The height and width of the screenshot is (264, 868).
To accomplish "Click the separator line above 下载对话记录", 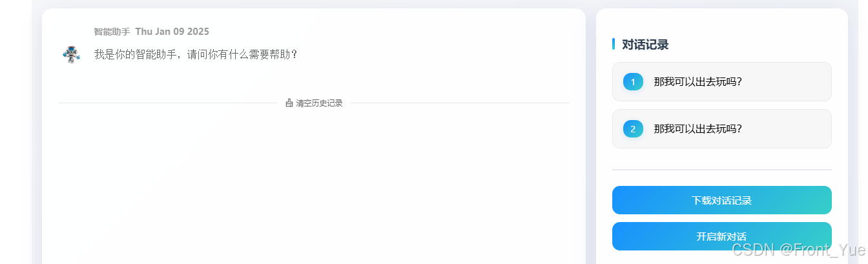I will click(x=721, y=170).
